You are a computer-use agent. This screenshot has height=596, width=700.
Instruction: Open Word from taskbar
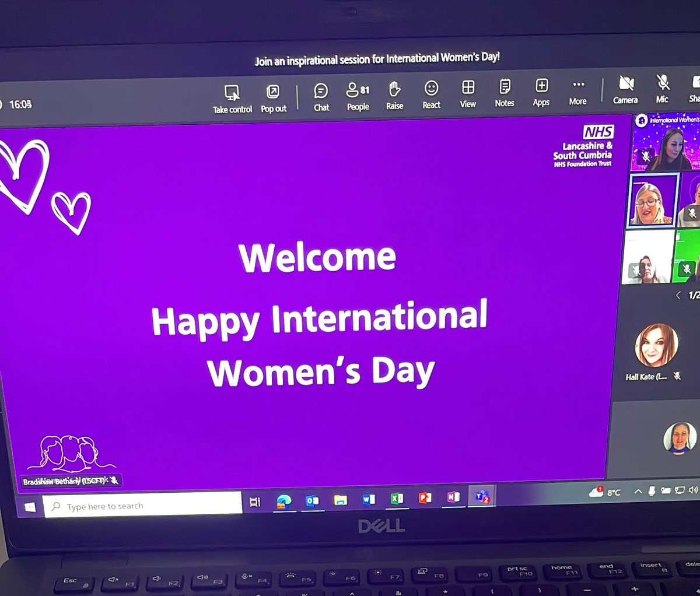point(369,499)
